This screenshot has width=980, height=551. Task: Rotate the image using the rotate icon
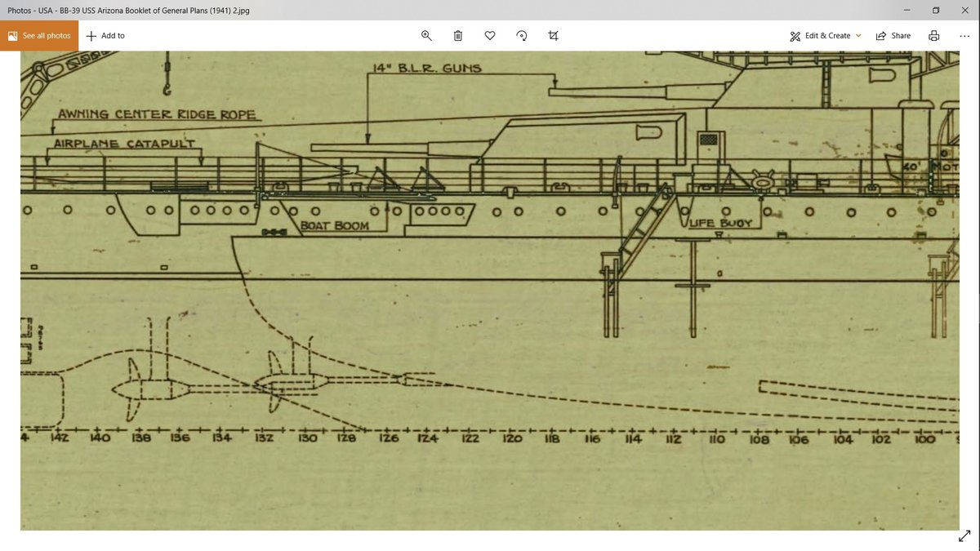522,36
